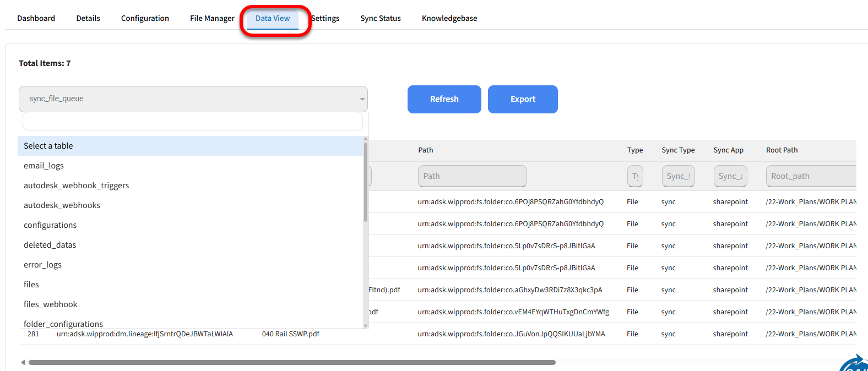
Task: Select the error_logs table option
Action: tap(43, 265)
